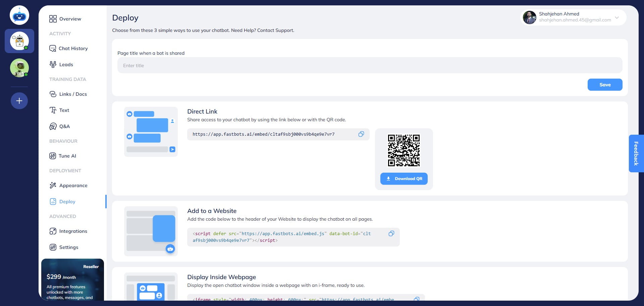Navigate to Appearance settings
This screenshot has height=306, width=644.
click(x=73, y=185)
